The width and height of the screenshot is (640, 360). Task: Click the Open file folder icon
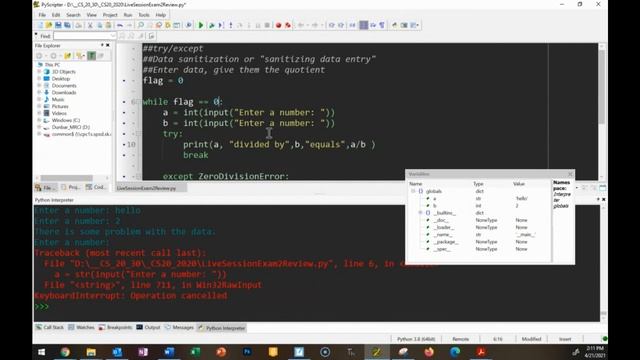point(49,25)
